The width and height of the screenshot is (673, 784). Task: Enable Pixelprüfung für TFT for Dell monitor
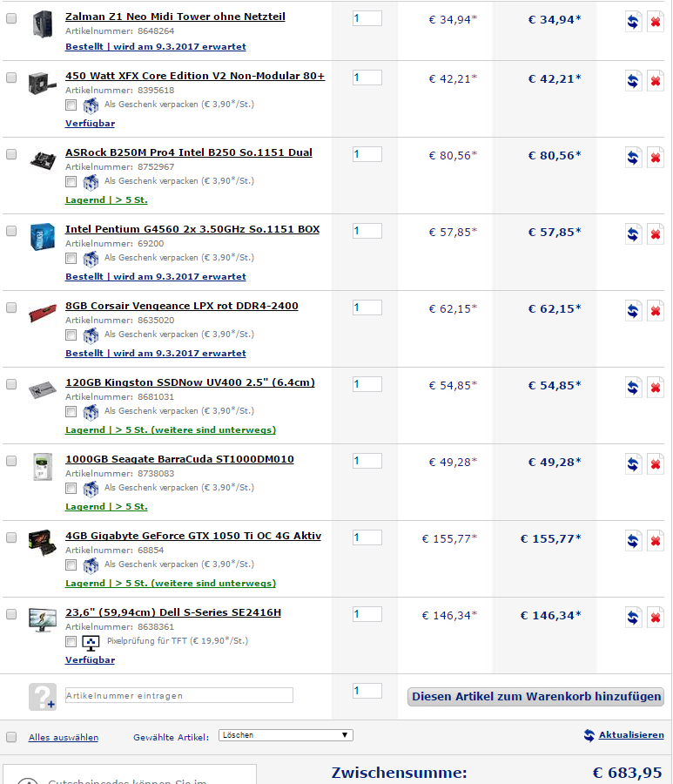click(71, 641)
